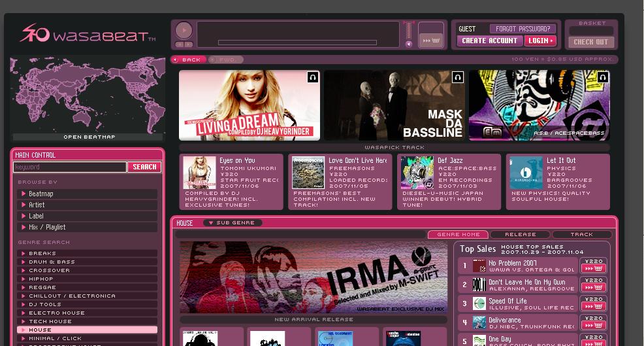Click the speaker mute icon under the volume meter

pyautogui.click(x=409, y=44)
